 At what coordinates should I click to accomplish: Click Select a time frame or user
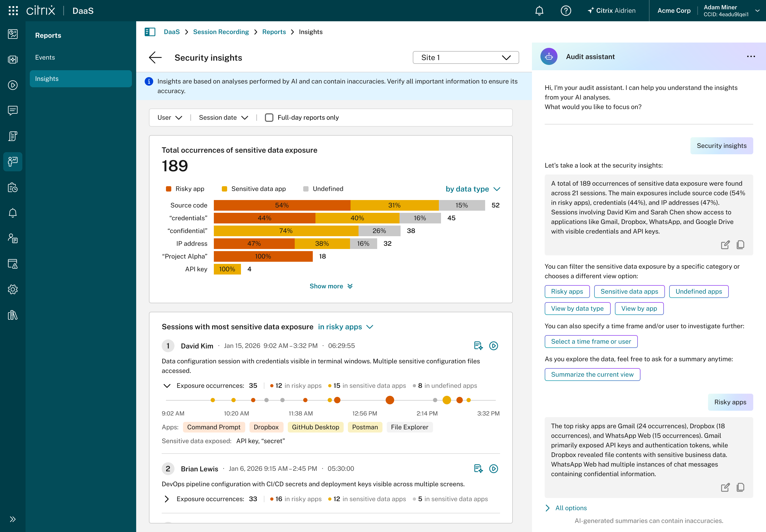[591, 341]
